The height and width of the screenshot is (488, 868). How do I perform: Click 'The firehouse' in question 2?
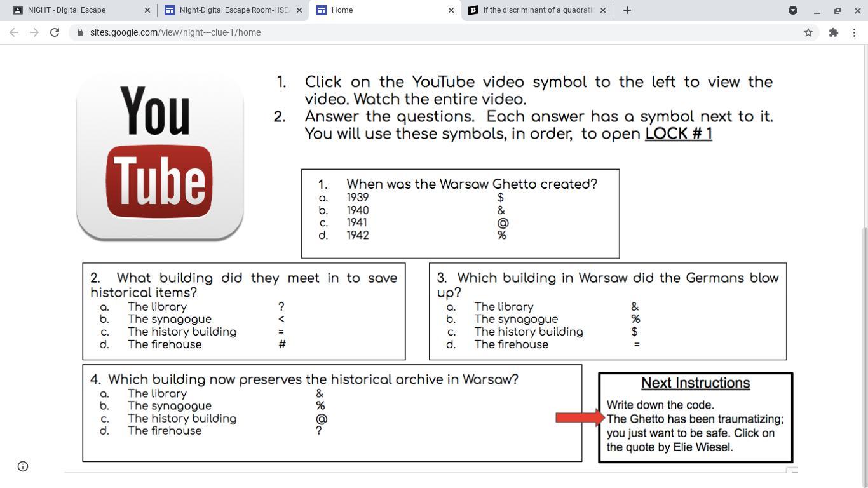tap(165, 344)
